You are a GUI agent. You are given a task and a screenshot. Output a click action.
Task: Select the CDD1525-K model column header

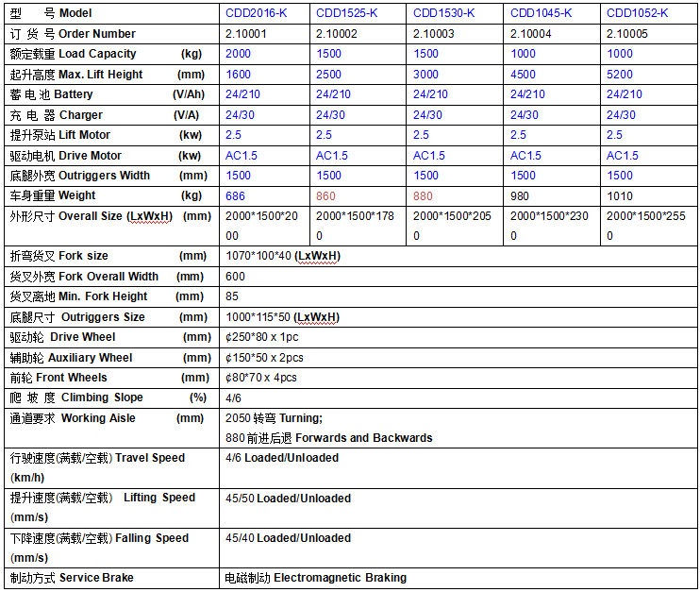(x=347, y=13)
